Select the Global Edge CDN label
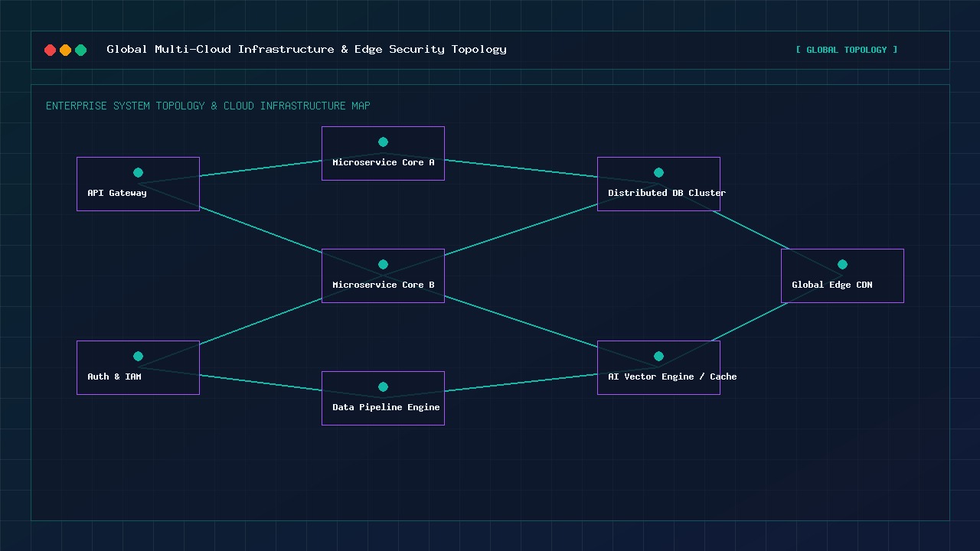Image resolution: width=980 pixels, height=551 pixels. click(832, 285)
